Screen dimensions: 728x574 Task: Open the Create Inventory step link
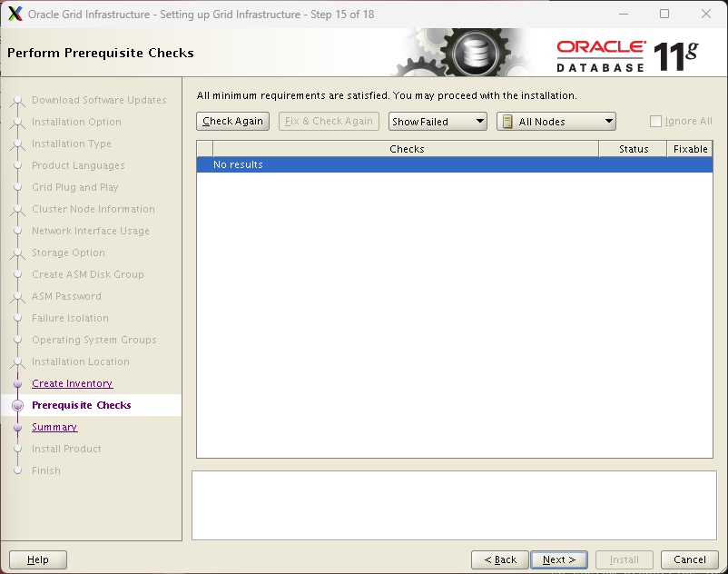coord(73,383)
